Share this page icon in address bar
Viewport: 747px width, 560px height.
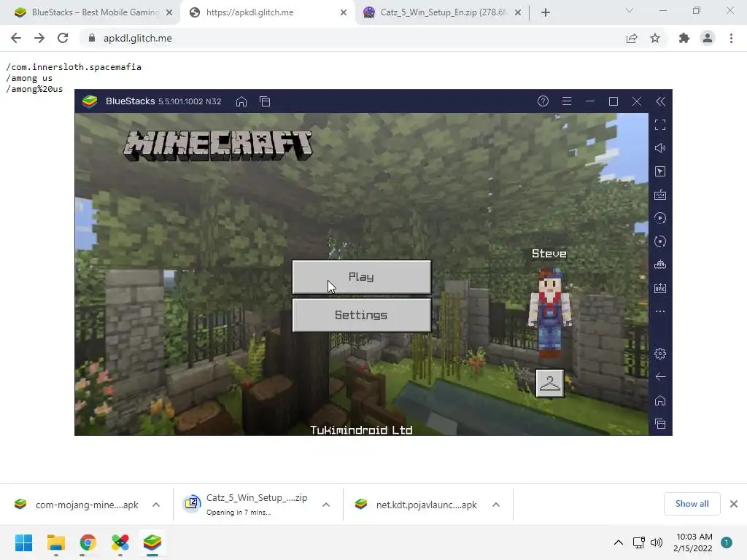pyautogui.click(x=632, y=38)
